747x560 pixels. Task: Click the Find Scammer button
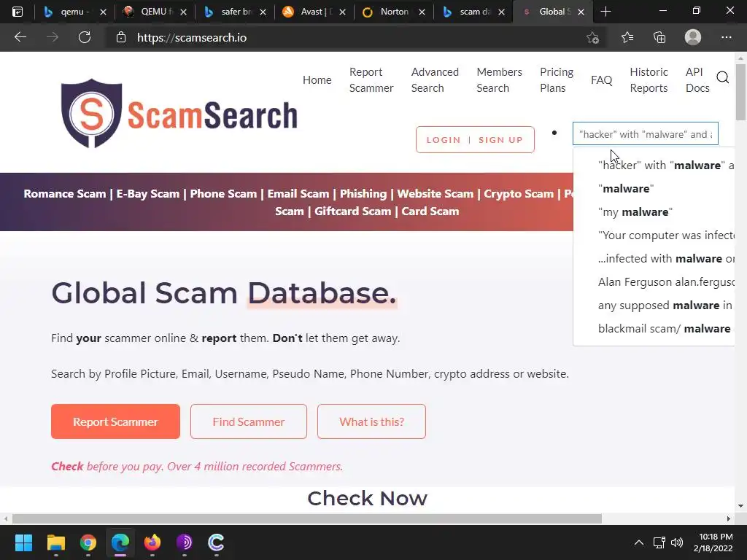click(248, 421)
